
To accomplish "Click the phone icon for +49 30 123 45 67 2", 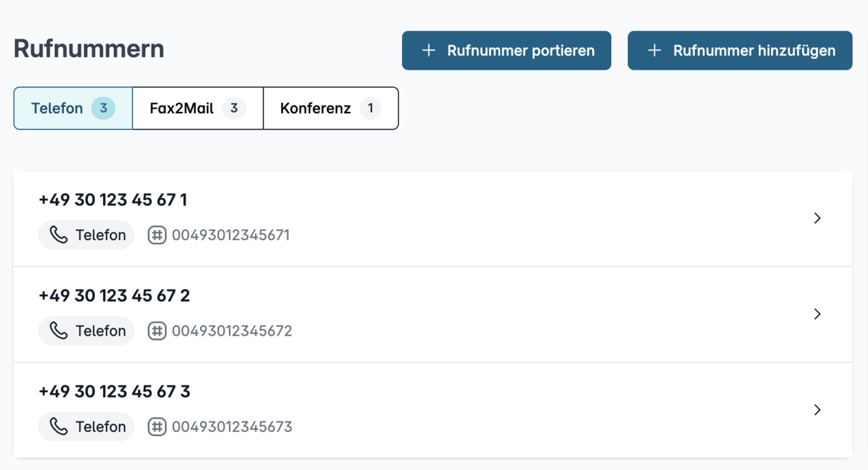I will pyautogui.click(x=59, y=330).
